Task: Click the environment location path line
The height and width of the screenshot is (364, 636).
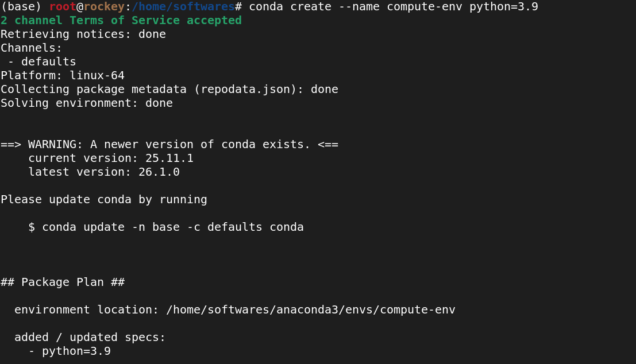Action: click(x=235, y=309)
